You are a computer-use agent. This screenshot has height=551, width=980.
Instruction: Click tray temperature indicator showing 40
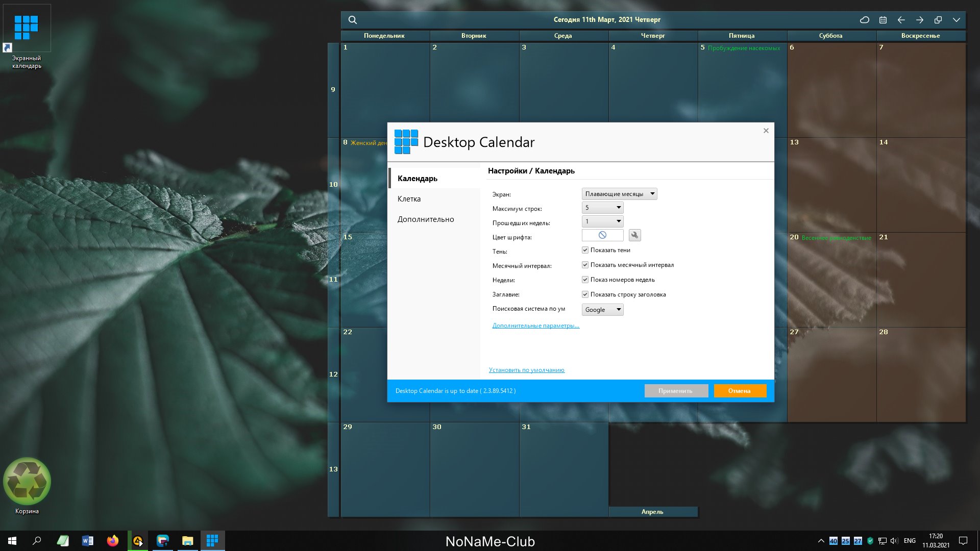pos(834,541)
